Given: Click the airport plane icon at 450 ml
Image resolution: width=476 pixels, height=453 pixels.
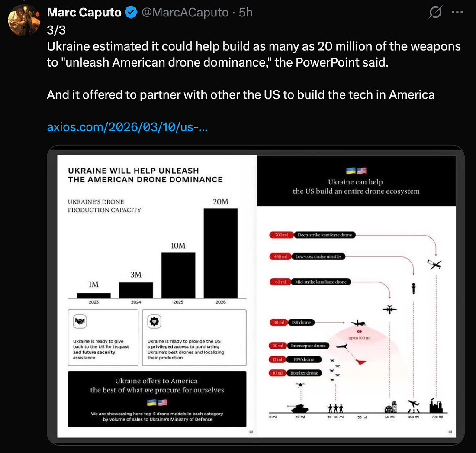Looking at the screenshot, I should pyautogui.click(x=414, y=406).
